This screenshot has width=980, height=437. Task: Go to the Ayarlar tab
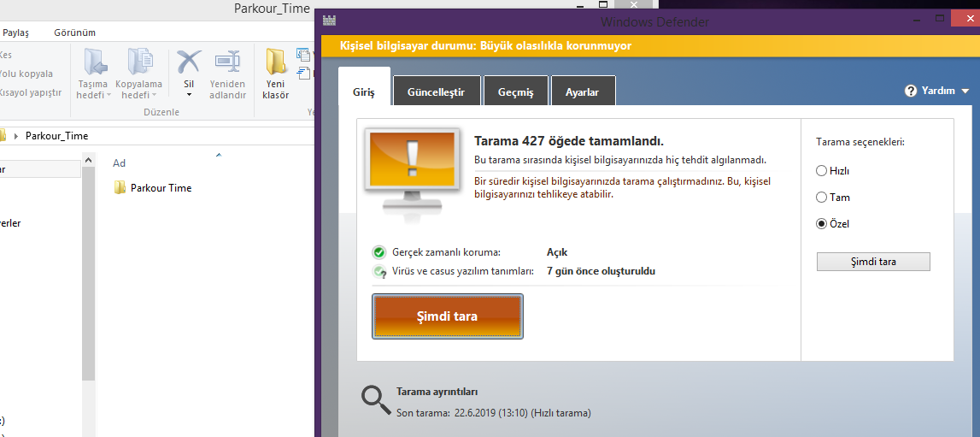(x=583, y=92)
